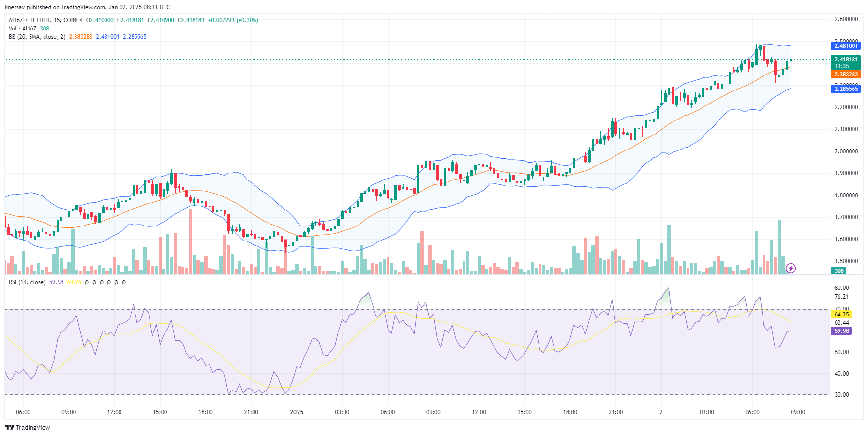Click the 1.500000 price axis tick
The height and width of the screenshot is (436, 868).
pos(846,261)
